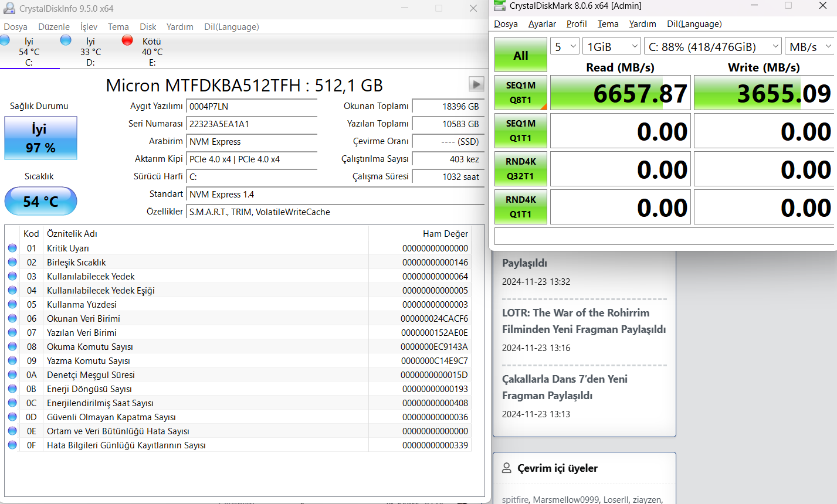Open the Profil menu in CrystalDiskMark
837x504 pixels.
click(x=577, y=24)
